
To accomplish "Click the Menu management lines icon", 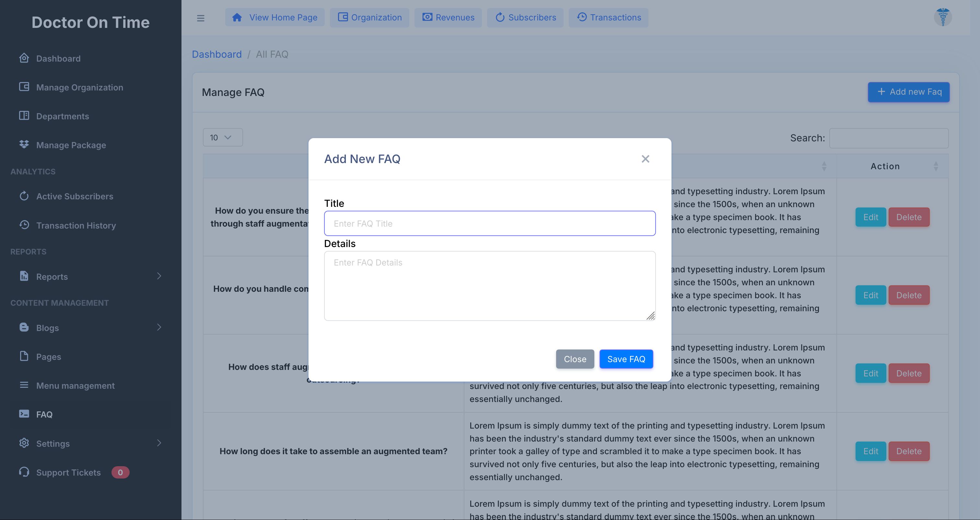I will pos(24,385).
